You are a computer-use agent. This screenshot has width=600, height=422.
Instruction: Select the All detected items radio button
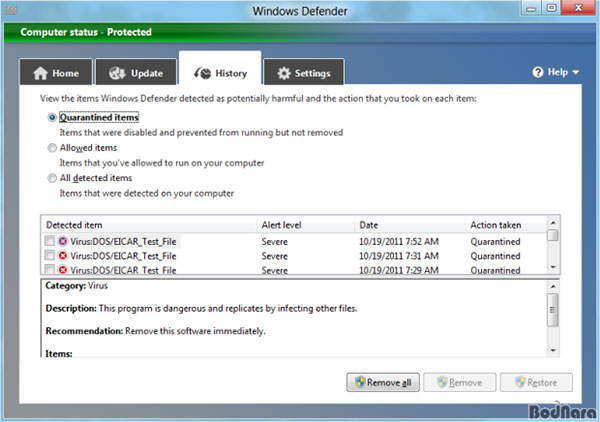click(52, 178)
